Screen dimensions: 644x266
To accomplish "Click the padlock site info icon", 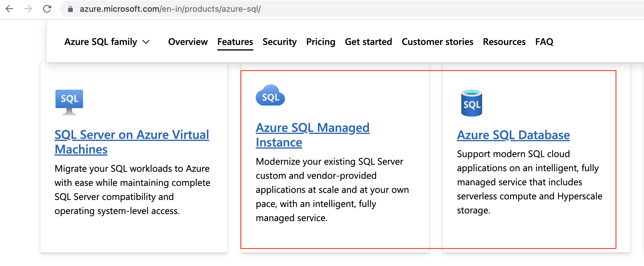I will tap(70, 9).
